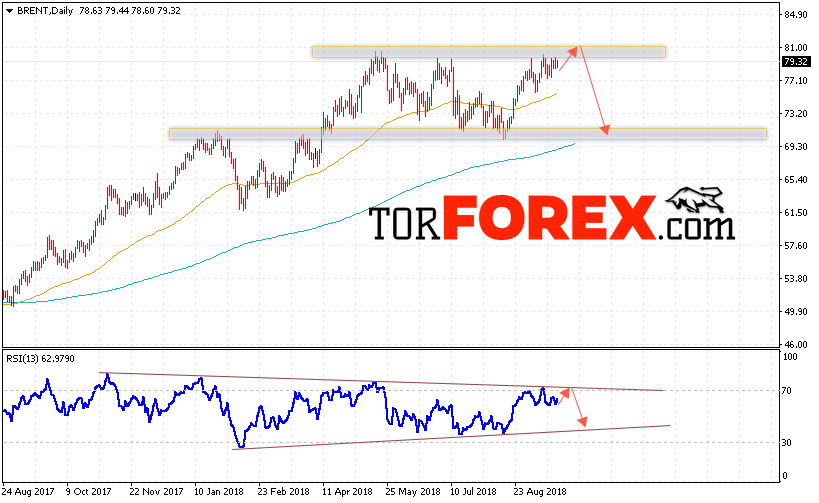The image size is (819, 503).
Task: Click the 10 Jul 2018 date label
Action: 473,492
